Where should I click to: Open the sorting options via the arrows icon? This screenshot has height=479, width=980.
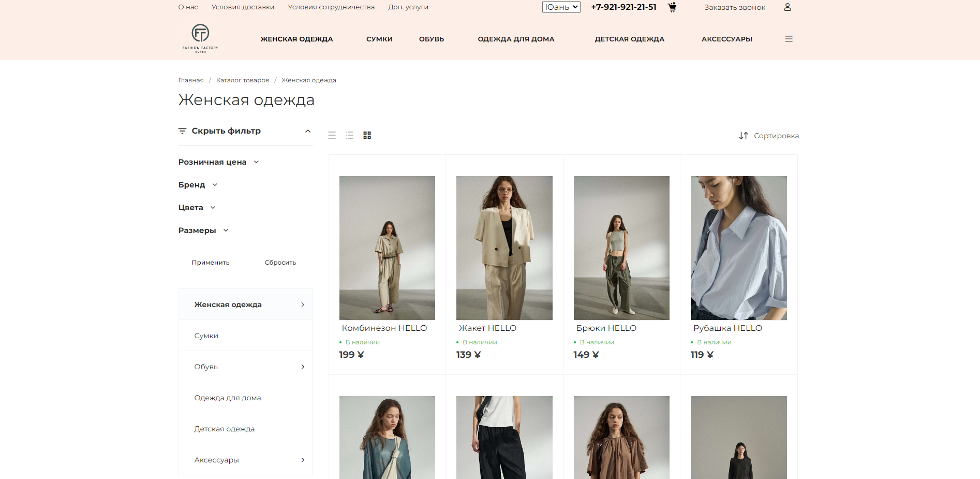[744, 136]
